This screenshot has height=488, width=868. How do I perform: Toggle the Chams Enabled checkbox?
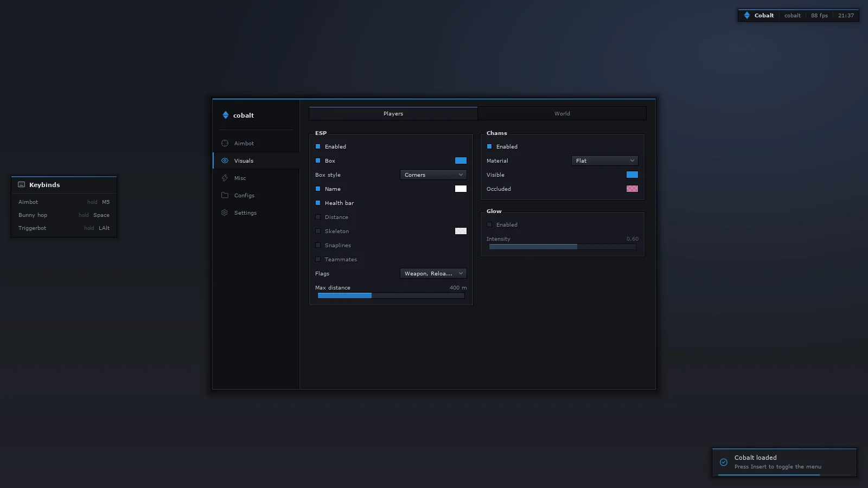(489, 146)
